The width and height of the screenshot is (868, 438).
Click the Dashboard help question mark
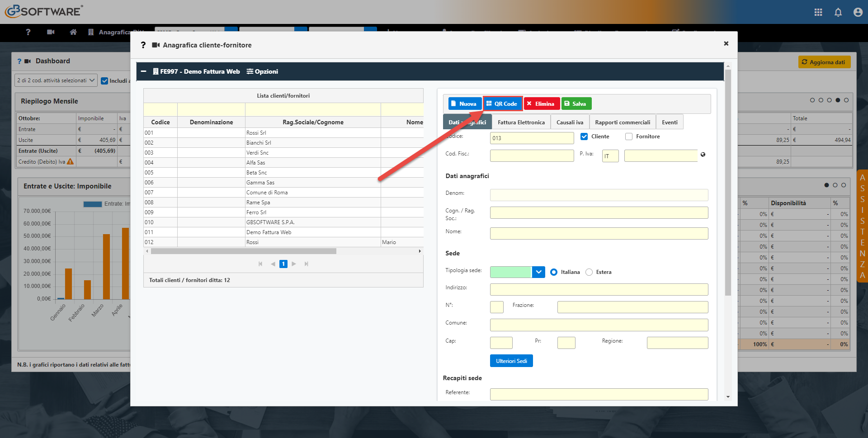click(19, 61)
